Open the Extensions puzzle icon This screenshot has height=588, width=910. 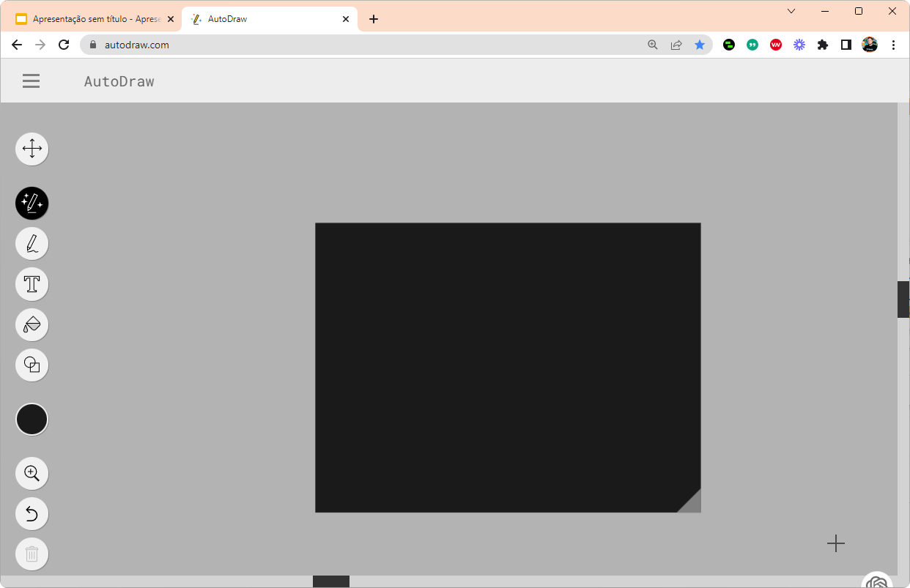click(x=823, y=45)
